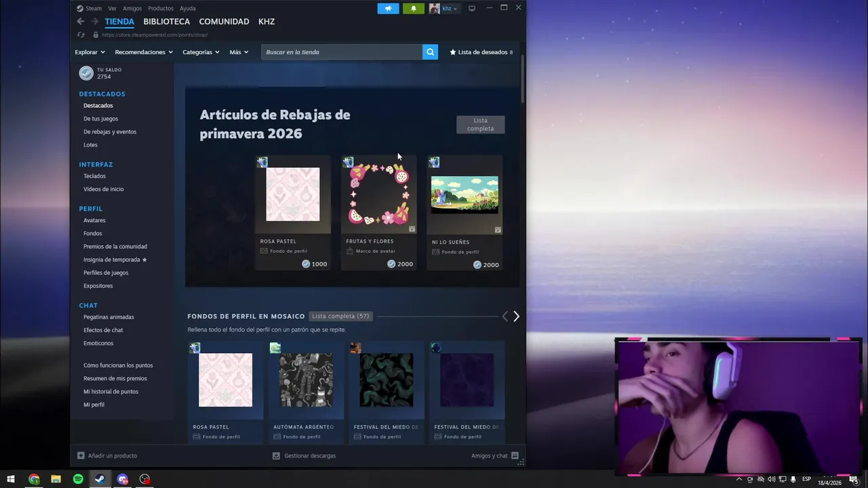Select Destacados in the sidebar
Image resolution: width=868 pixels, height=488 pixels.
point(98,106)
